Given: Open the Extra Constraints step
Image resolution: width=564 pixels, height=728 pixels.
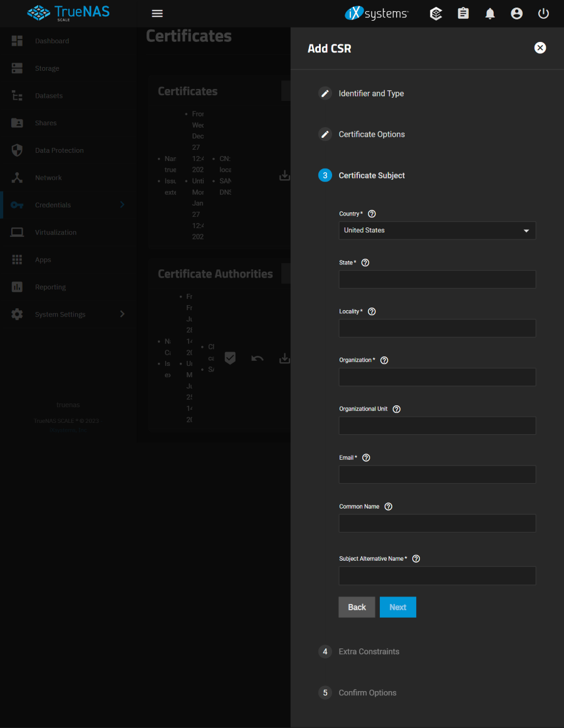Looking at the screenshot, I should (x=368, y=652).
